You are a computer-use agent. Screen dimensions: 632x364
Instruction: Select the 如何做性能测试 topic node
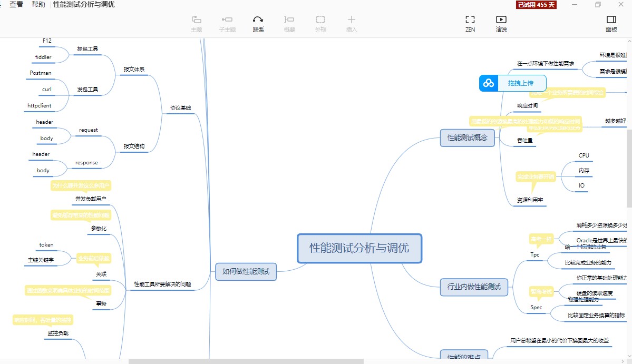tap(246, 272)
